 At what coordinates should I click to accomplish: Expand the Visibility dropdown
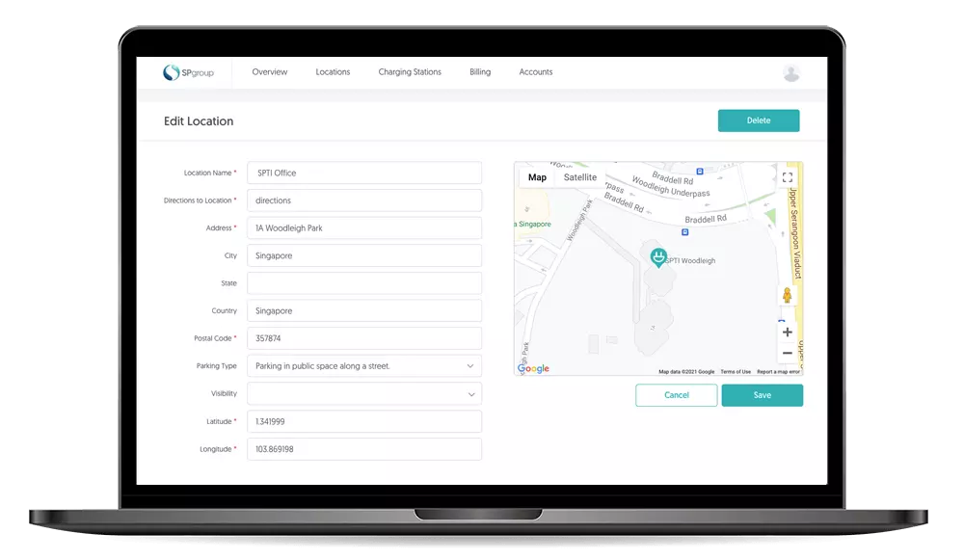[x=364, y=394]
